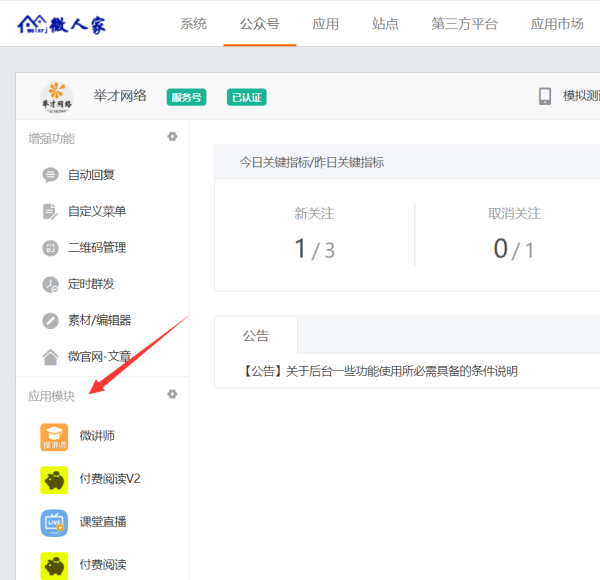Click the 素材/编辑器 pencil icon

tap(50, 321)
